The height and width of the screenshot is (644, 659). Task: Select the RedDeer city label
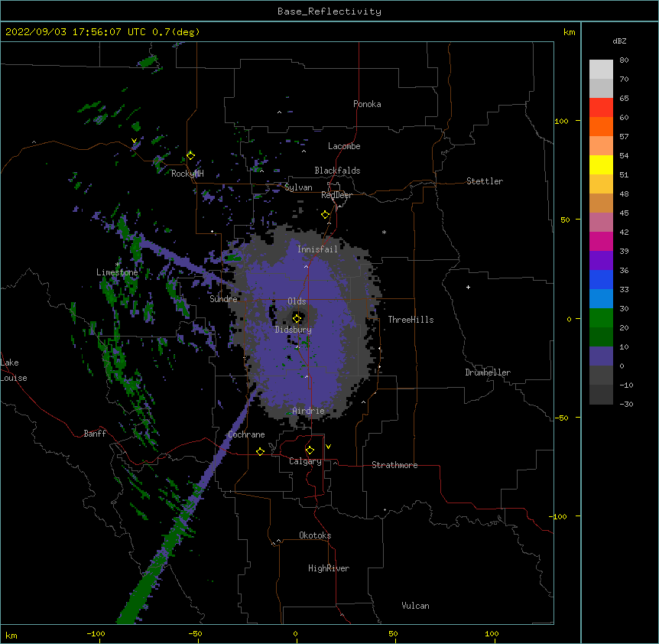click(x=336, y=195)
